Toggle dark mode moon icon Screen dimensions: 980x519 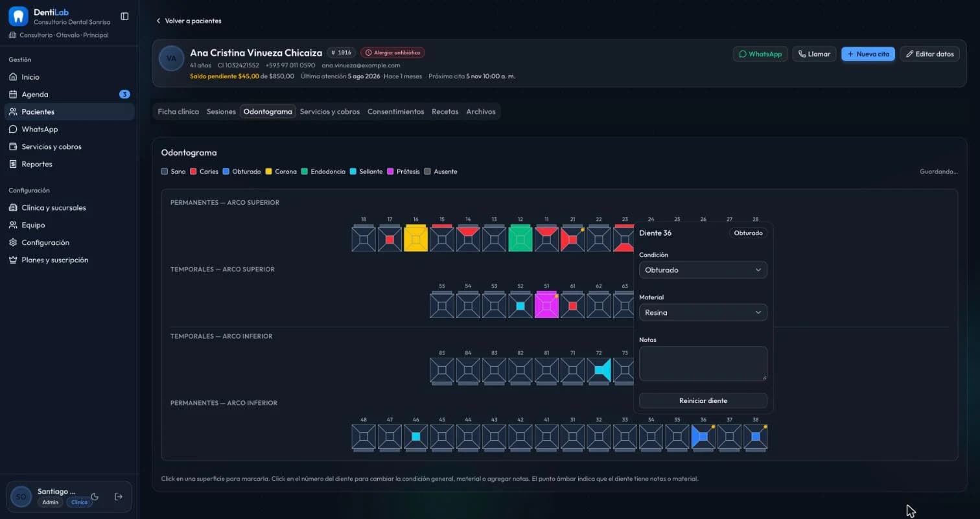[x=95, y=497]
